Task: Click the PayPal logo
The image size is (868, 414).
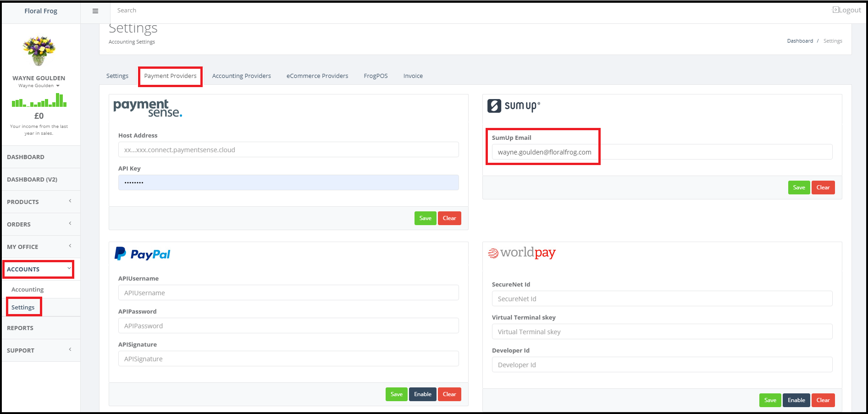Action: [142, 254]
